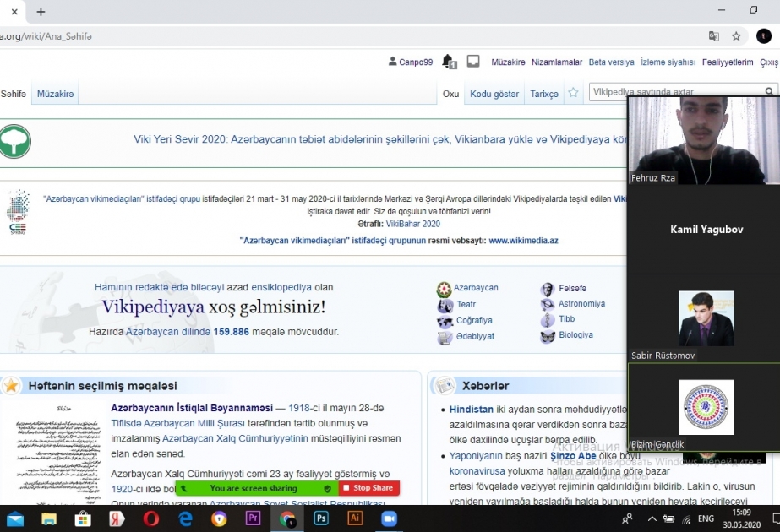Stop the Zoom screen share
780x532 pixels.
click(369, 488)
